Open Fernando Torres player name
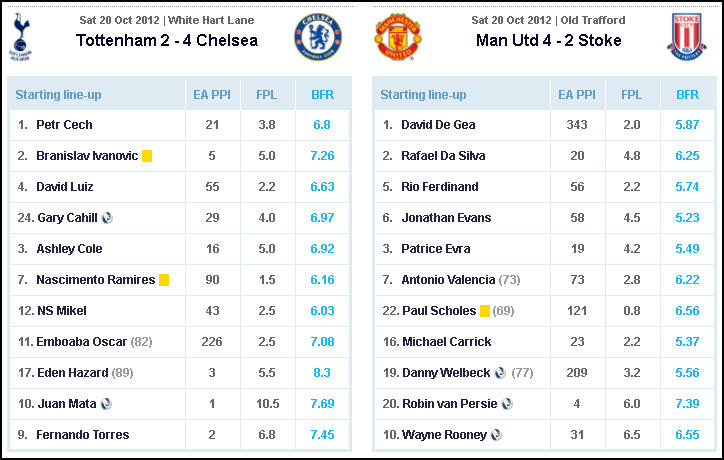The width and height of the screenshot is (724, 460). pos(83,435)
